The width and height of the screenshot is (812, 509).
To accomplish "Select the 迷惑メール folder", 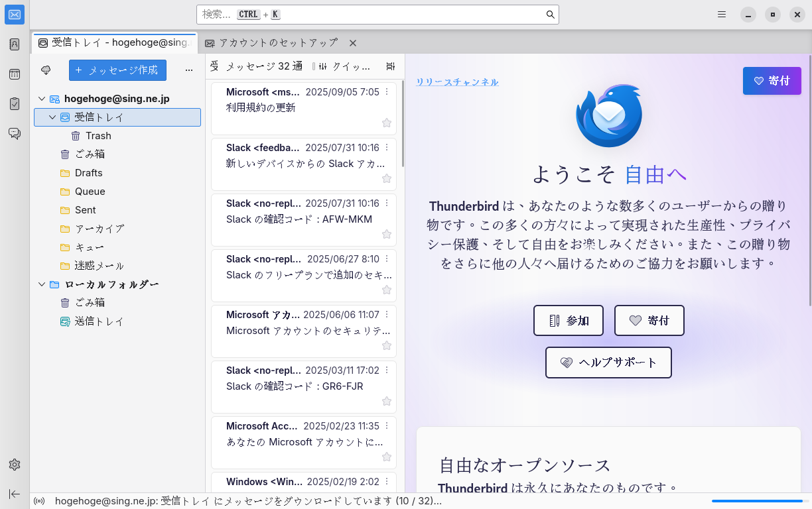I will click(x=117, y=266).
